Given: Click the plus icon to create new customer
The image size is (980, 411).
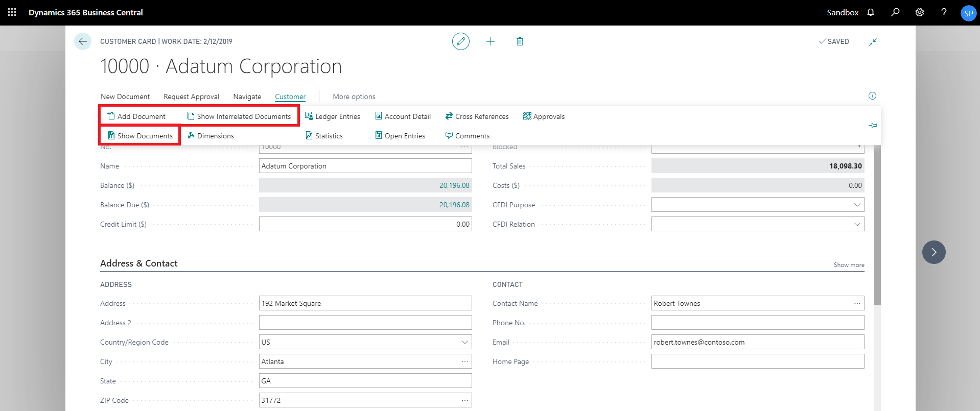Looking at the screenshot, I should [490, 41].
